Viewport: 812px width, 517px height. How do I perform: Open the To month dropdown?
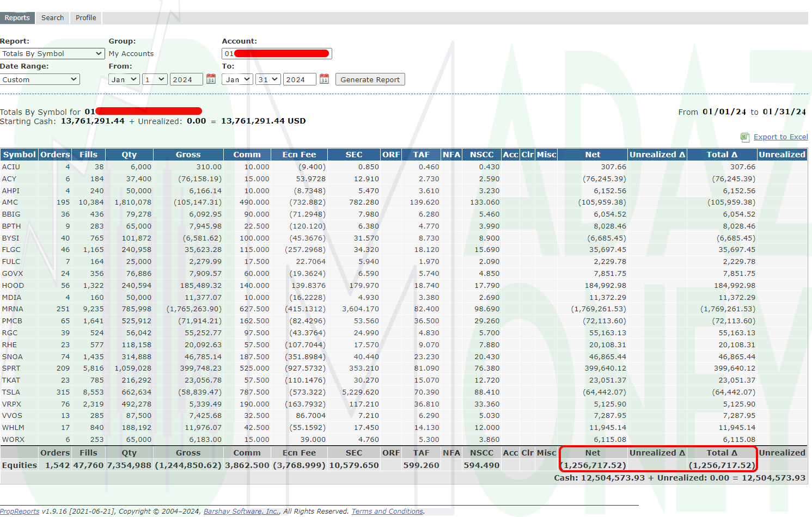click(237, 79)
